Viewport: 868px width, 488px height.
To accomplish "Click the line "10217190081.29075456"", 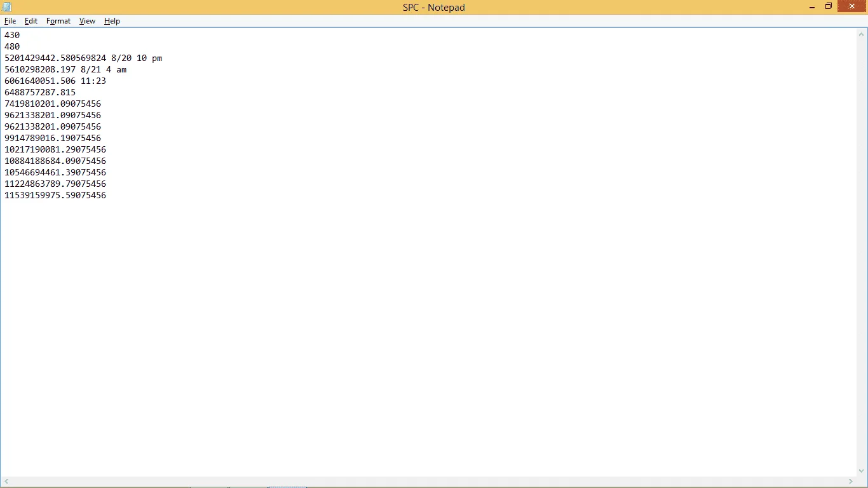I will (x=55, y=149).
